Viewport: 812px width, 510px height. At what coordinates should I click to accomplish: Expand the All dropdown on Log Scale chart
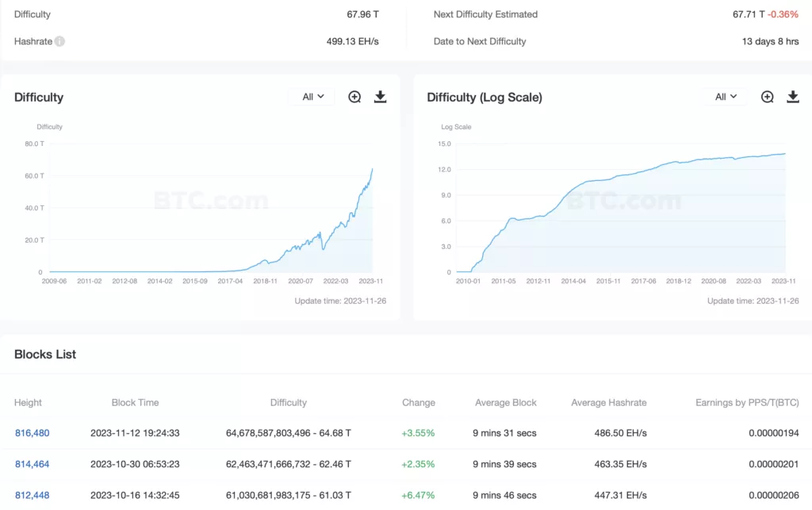[x=726, y=97]
